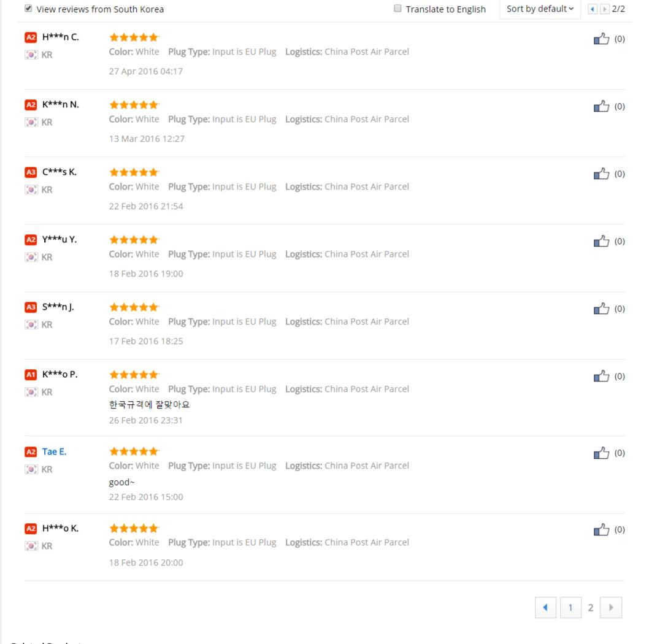
Task: Like the review from H***o K.
Action: 602,529
